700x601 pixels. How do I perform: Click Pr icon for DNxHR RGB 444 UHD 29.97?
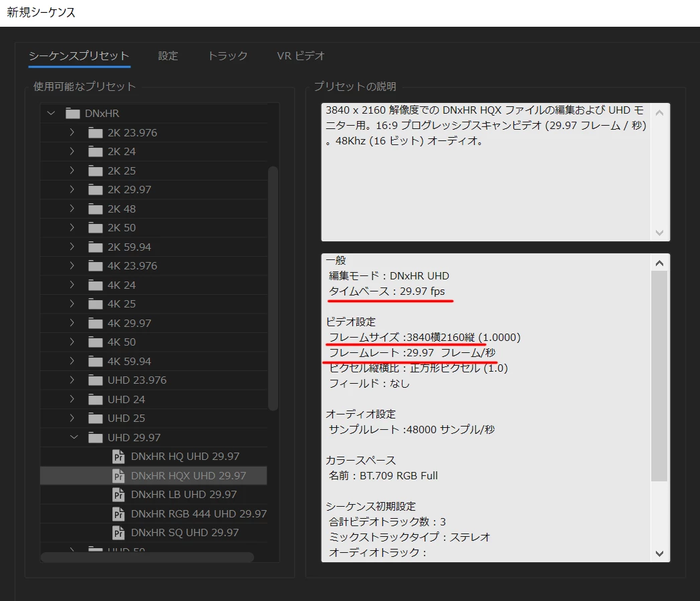pyautogui.click(x=118, y=513)
